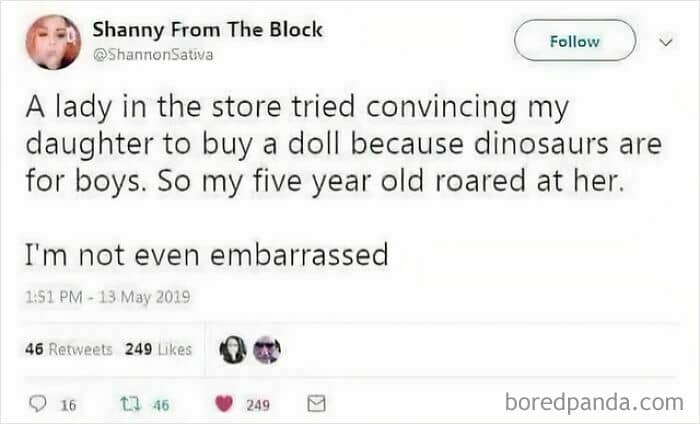Show the list of 249 Likes
The height and width of the screenshot is (424, 700).
pyautogui.click(x=158, y=351)
